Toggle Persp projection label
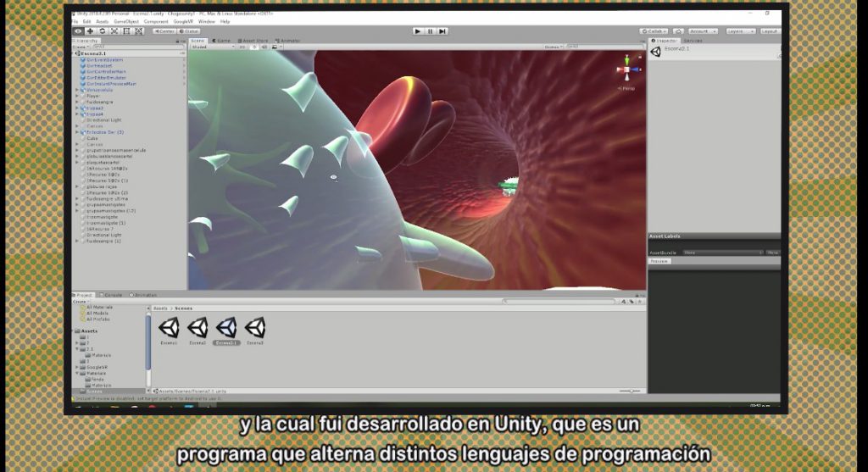This screenshot has height=472, width=868. pos(626,88)
